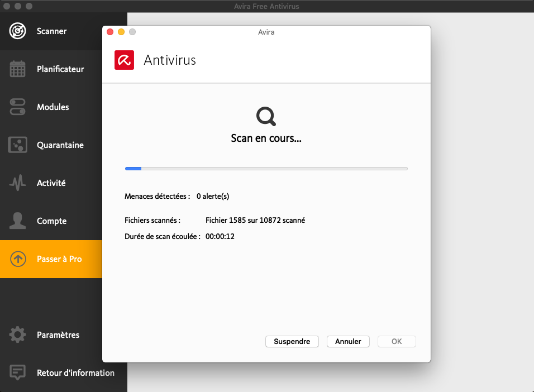Click the Menaces détectées label

(158, 196)
